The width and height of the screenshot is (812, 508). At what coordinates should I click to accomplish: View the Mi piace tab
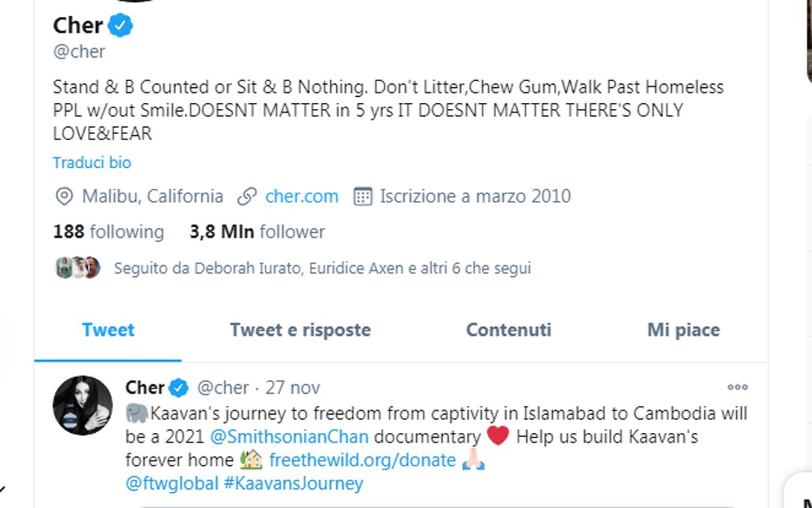(683, 330)
